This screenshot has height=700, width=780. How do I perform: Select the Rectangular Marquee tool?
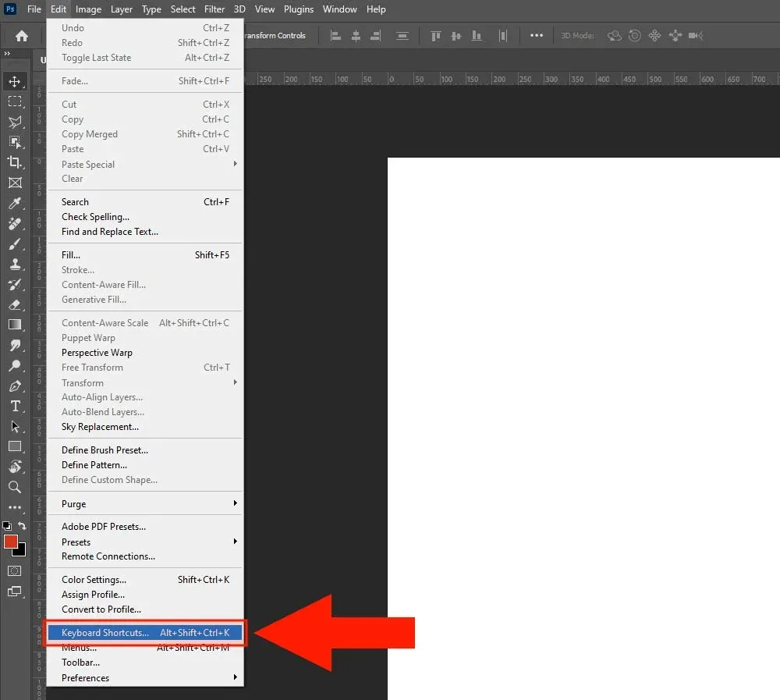tap(15, 101)
